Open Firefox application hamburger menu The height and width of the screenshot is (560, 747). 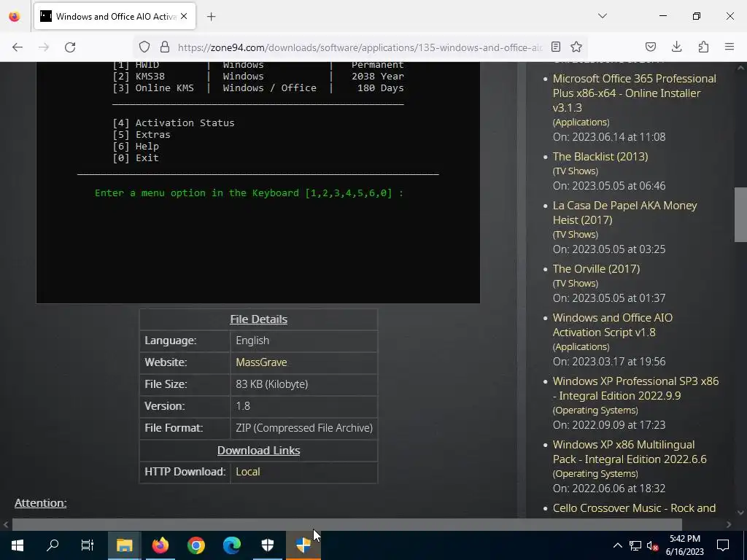point(729,47)
